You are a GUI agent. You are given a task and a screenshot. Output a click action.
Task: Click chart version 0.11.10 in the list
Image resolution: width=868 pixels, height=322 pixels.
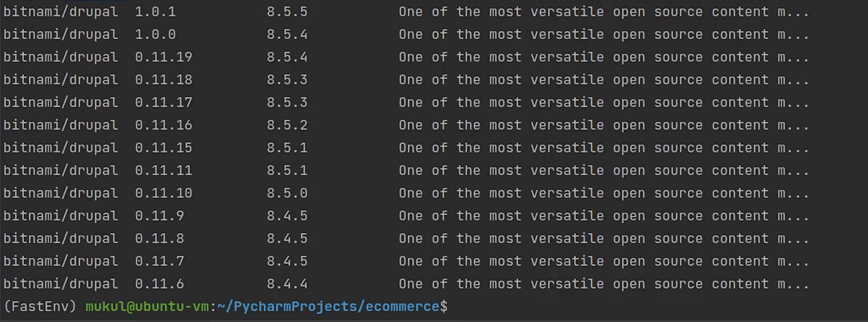point(163,193)
